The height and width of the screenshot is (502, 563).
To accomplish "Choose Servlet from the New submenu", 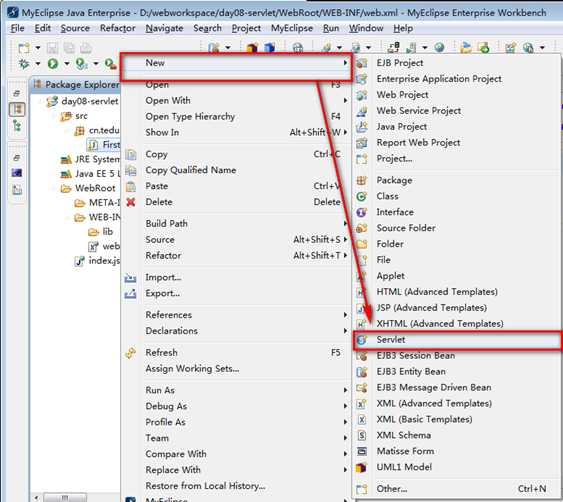I will 456,340.
